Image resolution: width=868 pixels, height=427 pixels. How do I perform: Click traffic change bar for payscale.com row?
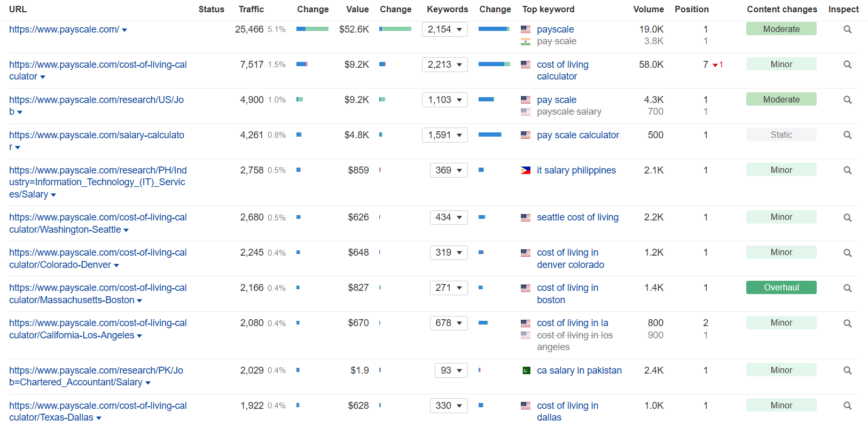click(x=312, y=29)
